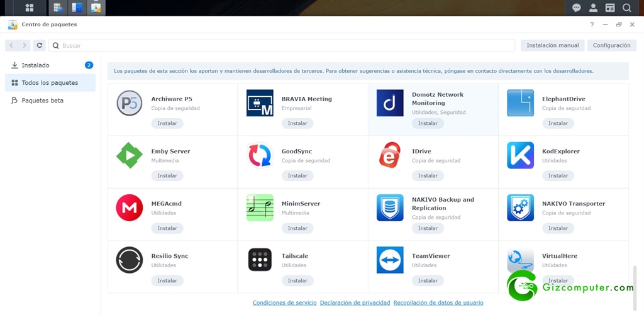644x315 pixels.
Task: Install Domotz Network Monitoring
Action: pyautogui.click(x=428, y=123)
